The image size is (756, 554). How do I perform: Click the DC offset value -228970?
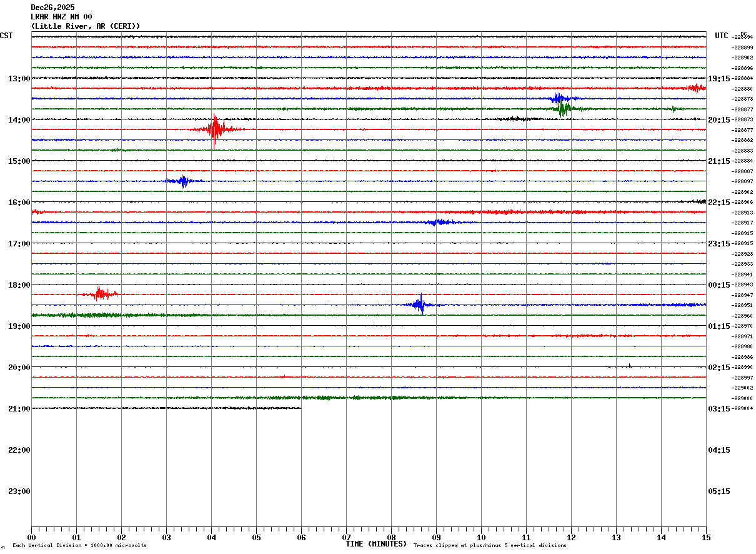coord(743,326)
